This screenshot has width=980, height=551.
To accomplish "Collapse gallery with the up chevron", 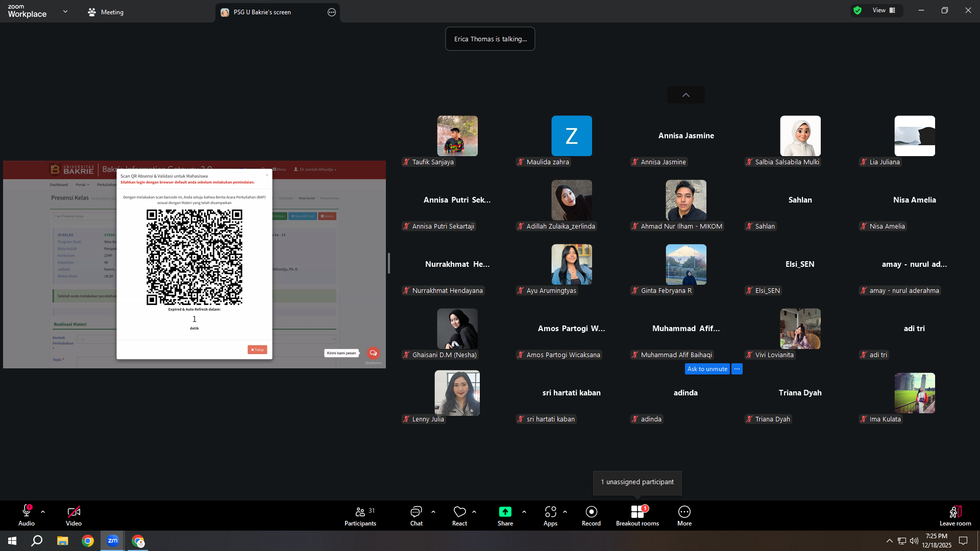I will click(686, 95).
